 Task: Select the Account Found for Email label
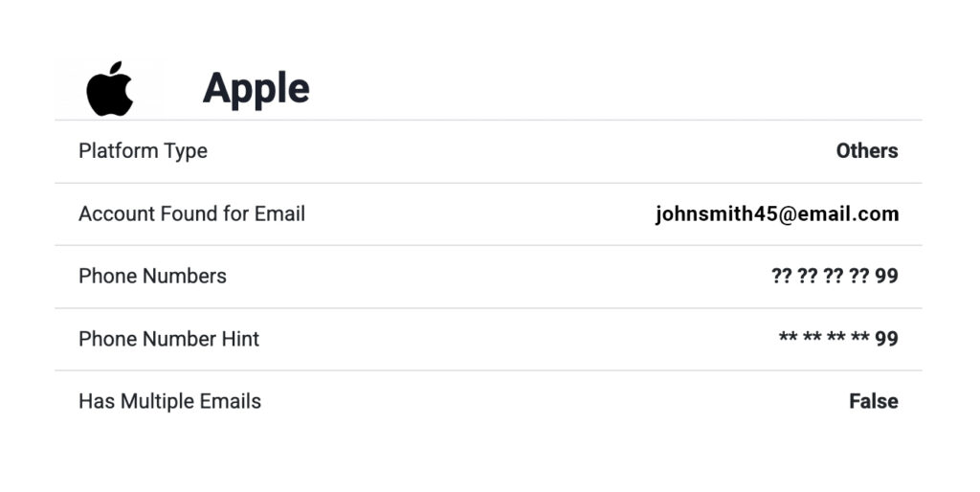pos(191,213)
